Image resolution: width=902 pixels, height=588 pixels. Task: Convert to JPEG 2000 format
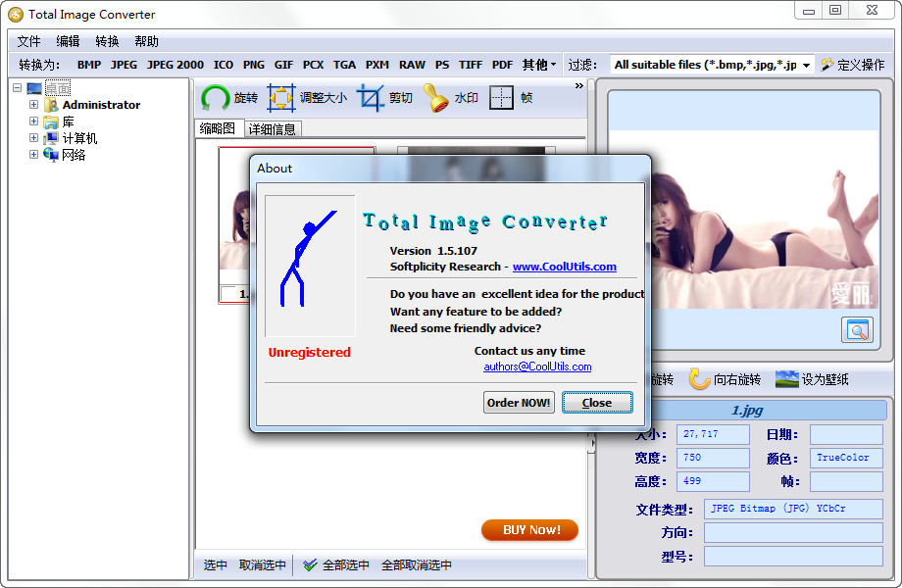(x=175, y=65)
